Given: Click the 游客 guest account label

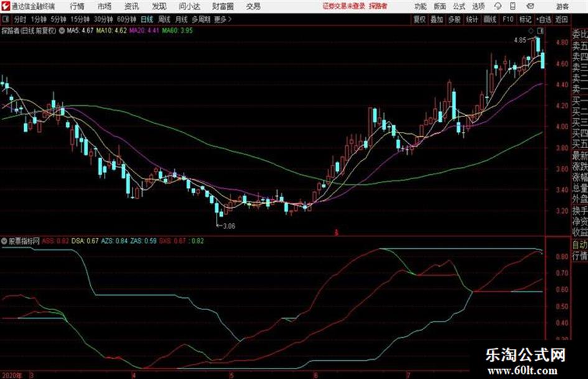Looking at the screenshot, I should pos(562,6).
